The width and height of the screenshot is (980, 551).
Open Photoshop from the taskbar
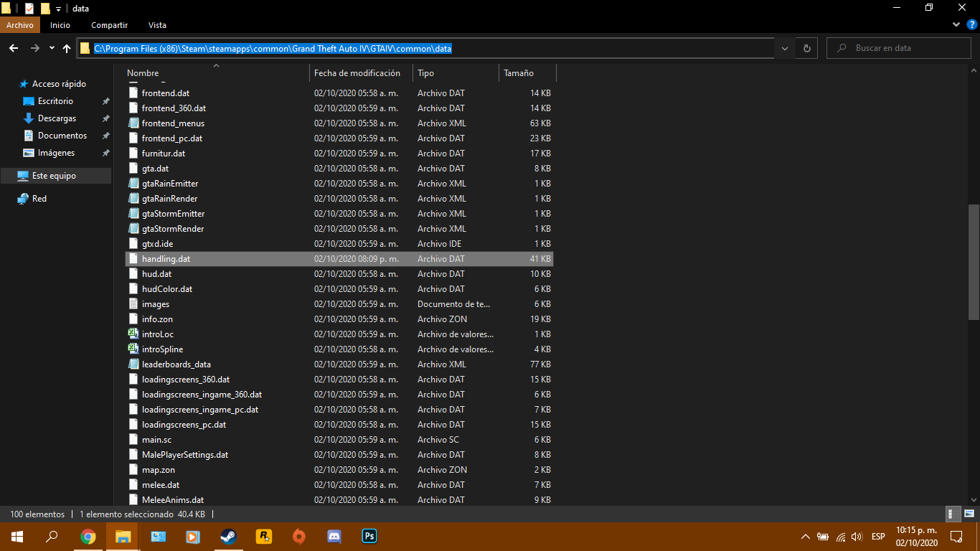coord(369,537)
